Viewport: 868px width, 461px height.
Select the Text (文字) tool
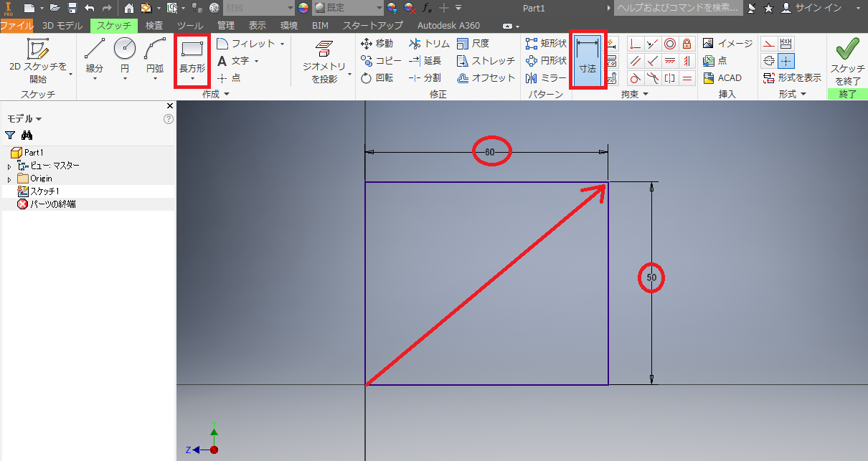234,61
